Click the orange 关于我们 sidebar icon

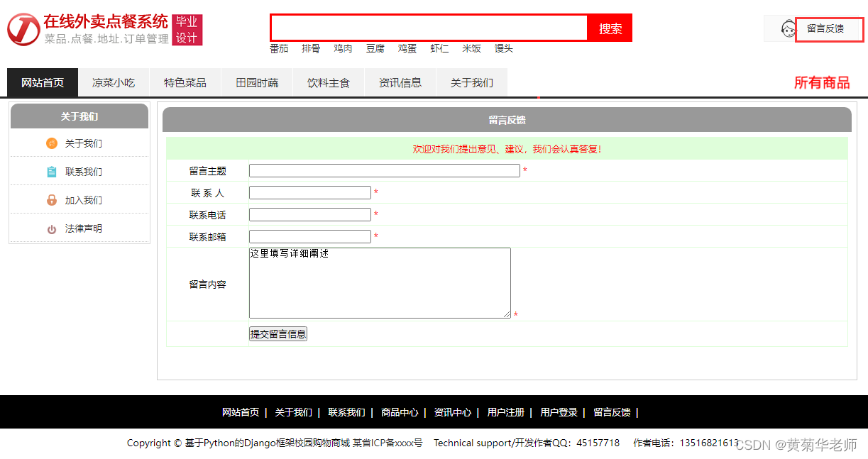click(x=52, y=143)
